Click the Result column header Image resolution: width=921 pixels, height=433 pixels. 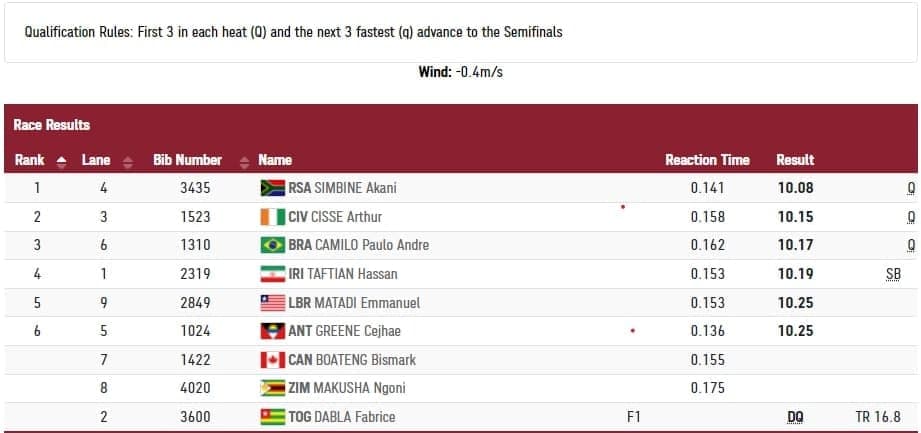tap(795, 160)
